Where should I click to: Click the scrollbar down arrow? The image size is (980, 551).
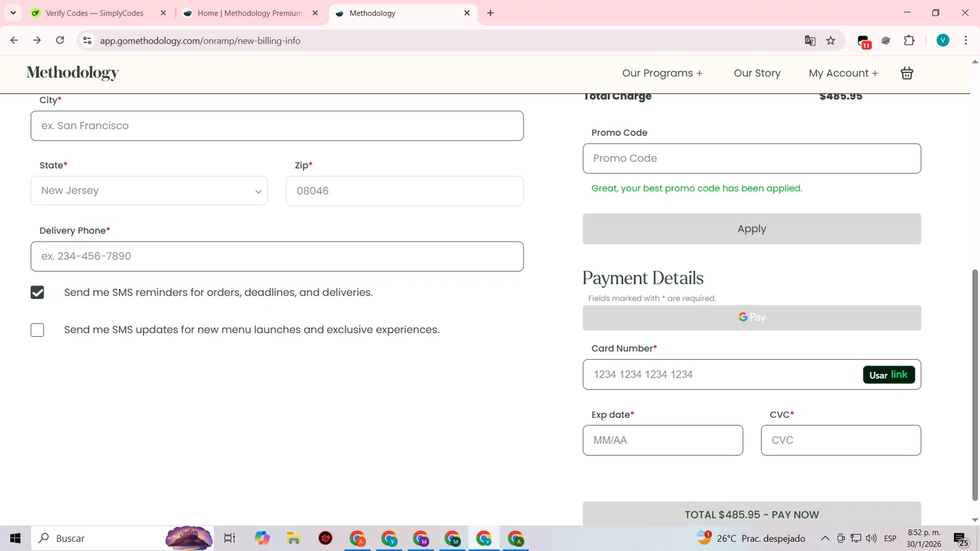pos(975,520)
